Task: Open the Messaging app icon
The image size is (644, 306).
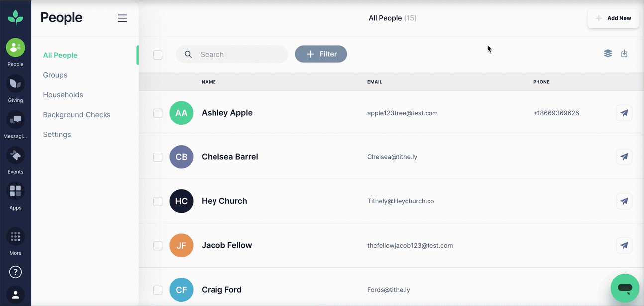Action: (x=15, y=120)
